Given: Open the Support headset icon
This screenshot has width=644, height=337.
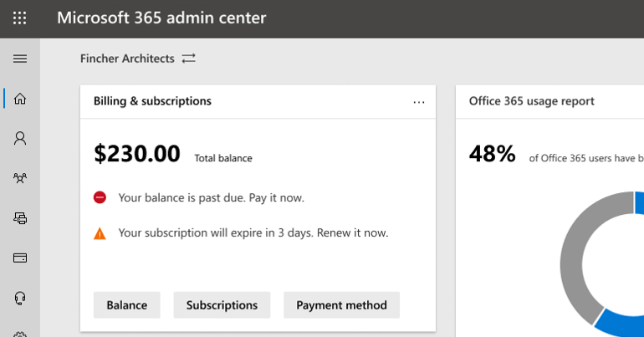Looking at the screenshot, I should [x=20, y=298].
